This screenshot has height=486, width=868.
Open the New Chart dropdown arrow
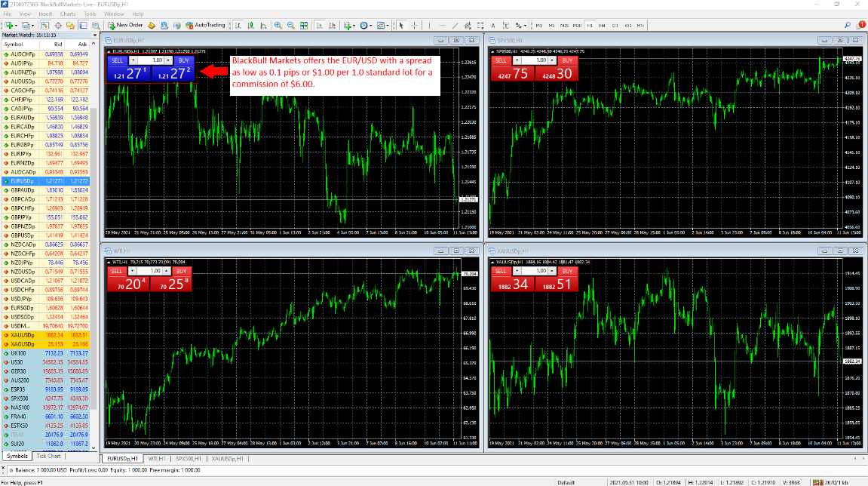(16, 25)
